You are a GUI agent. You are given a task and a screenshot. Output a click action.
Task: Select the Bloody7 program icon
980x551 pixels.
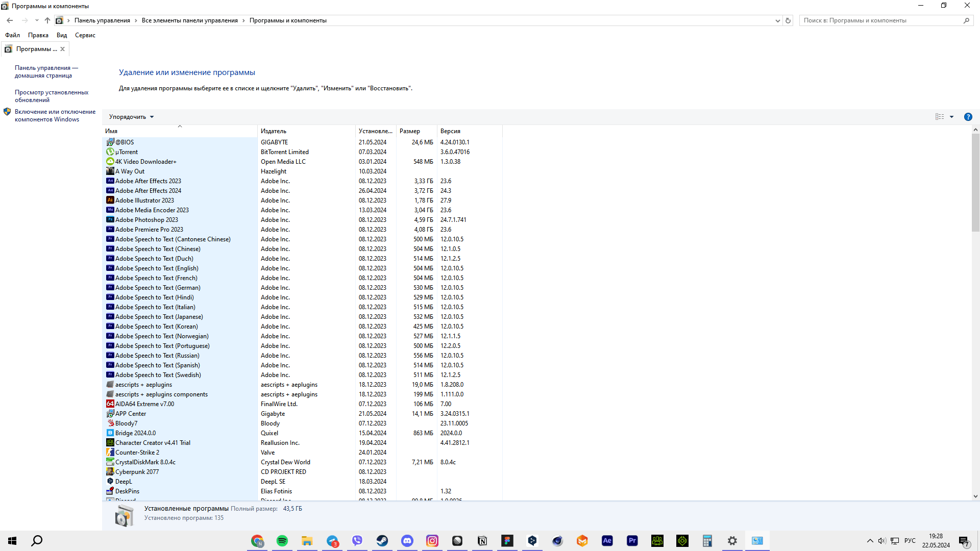(x=110, y=423)
